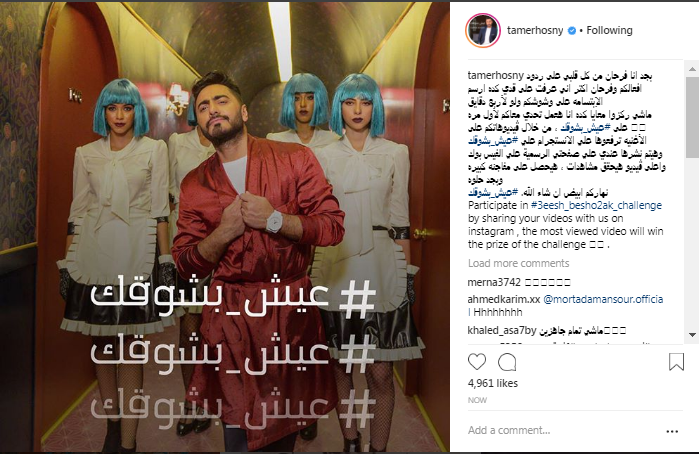Click the post photo of man in red robe

click(225, 227)
